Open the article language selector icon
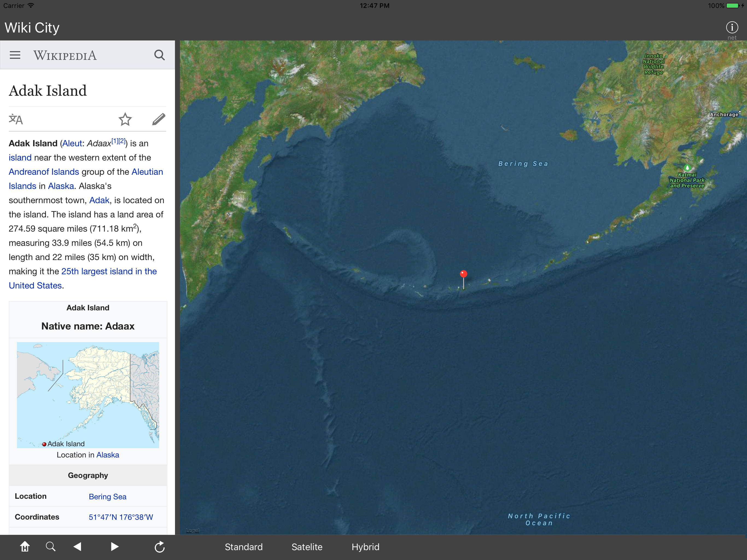Screen dimensions: 747x560 pos(16,119)
